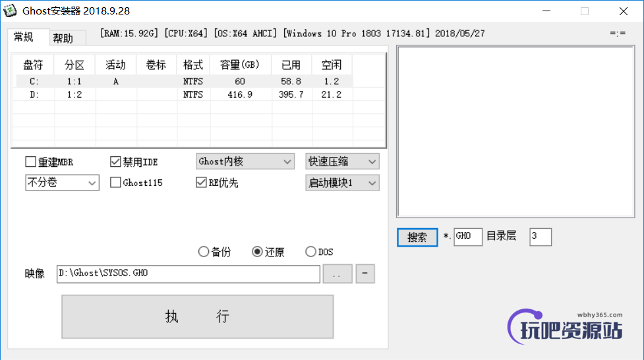The width and height of the screenshot is (644, 360).
Task: Open the Ghost内核 dropdown
Action: pyautogui.click(x=245, y=162)
